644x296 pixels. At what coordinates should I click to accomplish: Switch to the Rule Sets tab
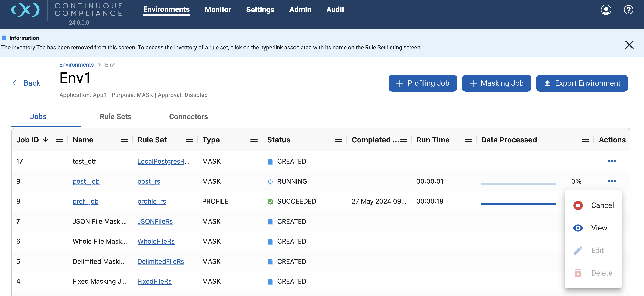click(x=115, y=116)
